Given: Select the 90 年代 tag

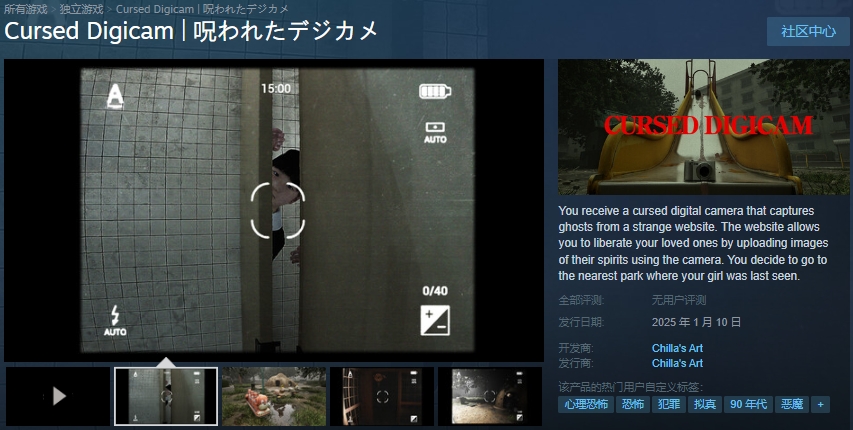Looking at the screenshot, I should [x=748, y=404].
